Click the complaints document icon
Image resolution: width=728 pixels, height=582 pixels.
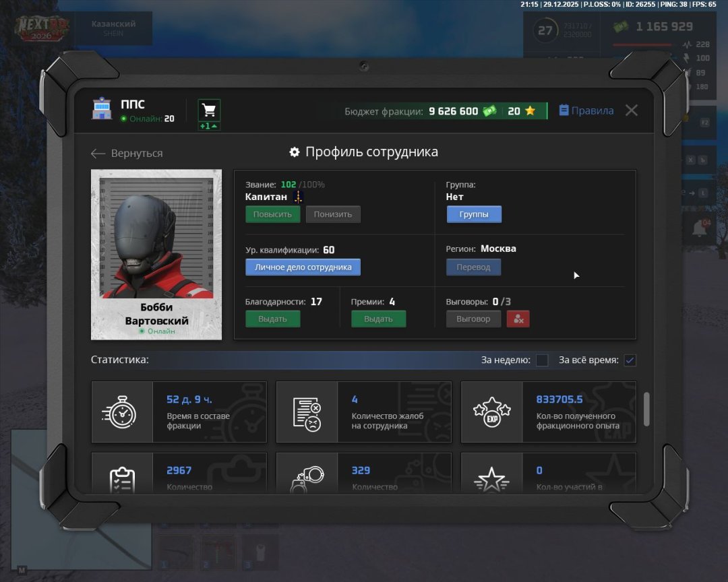tap(307, 412)
